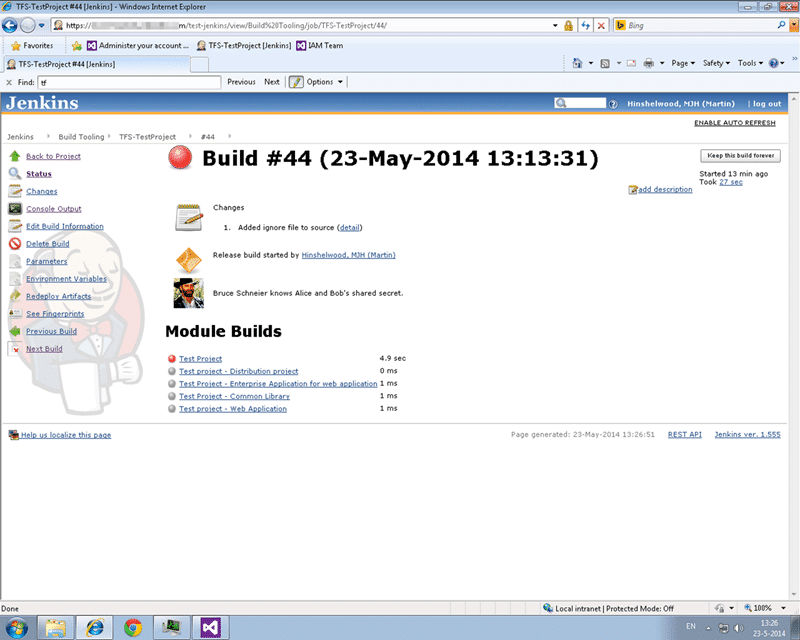The width and height of the screenshot is (800, 640).
Task: Open the Tools menu in IE toolbar
Action: pos(750,63)
